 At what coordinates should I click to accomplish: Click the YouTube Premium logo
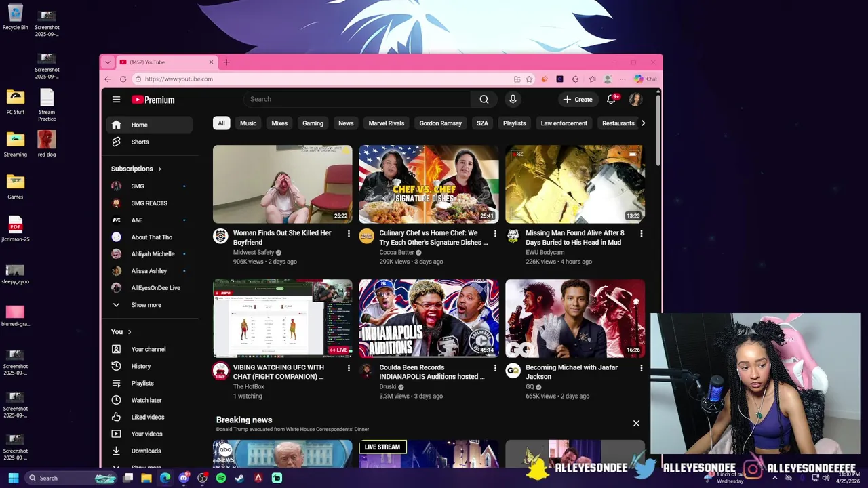(x=153, y=100)
